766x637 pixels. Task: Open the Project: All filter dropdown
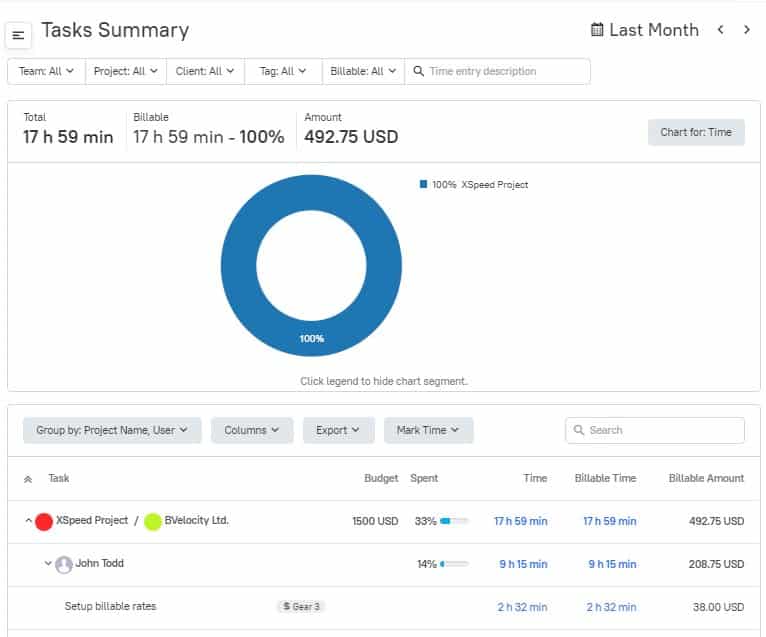(126, 71)
